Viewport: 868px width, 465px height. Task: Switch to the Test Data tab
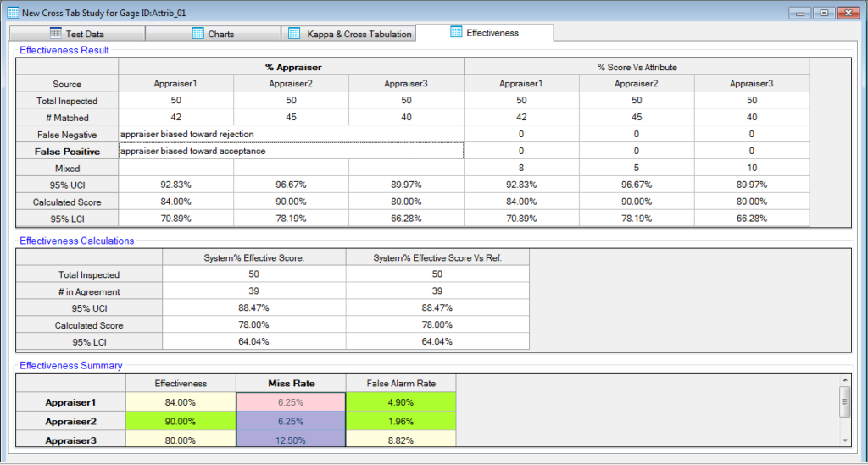[85, 34]
